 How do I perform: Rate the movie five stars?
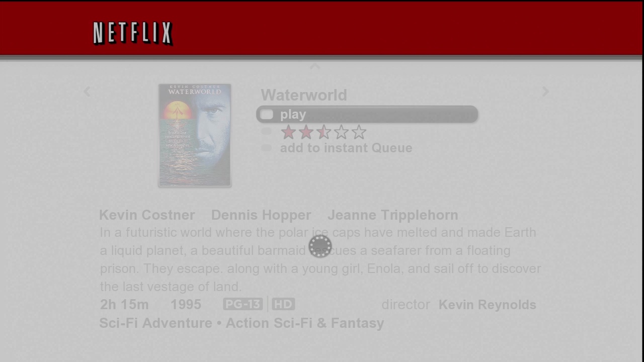pos(359,132)
